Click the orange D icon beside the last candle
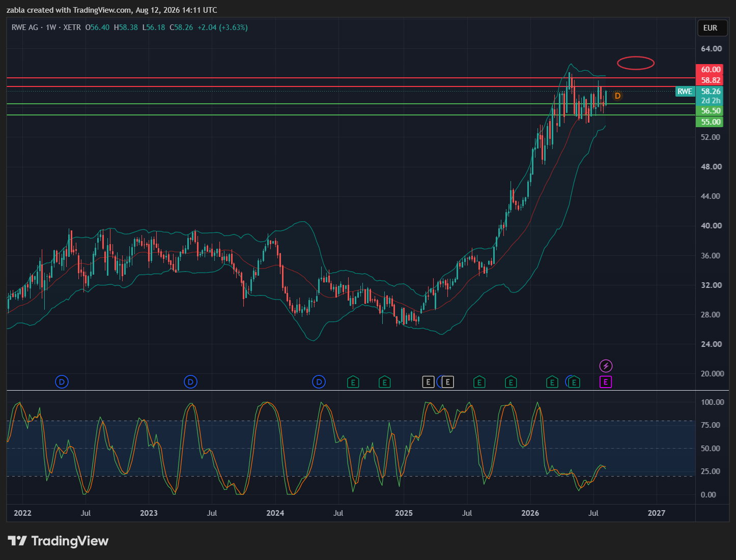Image resolution: width=736 pixels, height=560 pixels. coord(617,96)
